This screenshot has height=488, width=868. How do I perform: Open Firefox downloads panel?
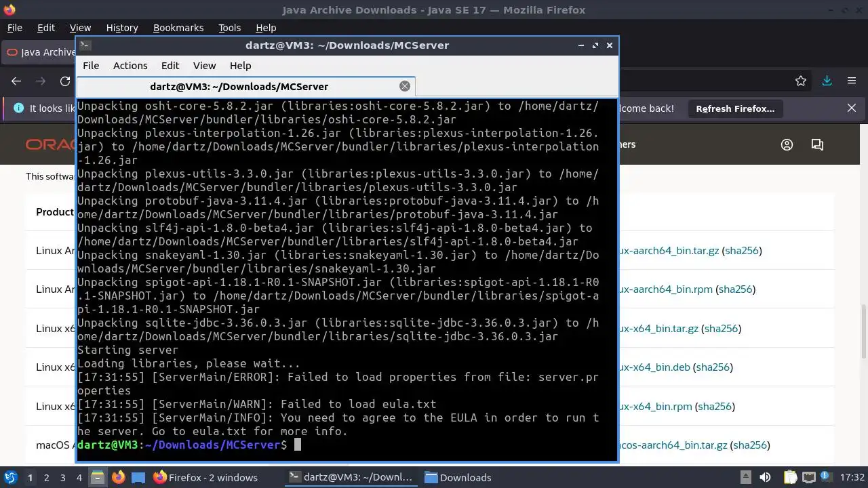(x=827, y=81)
